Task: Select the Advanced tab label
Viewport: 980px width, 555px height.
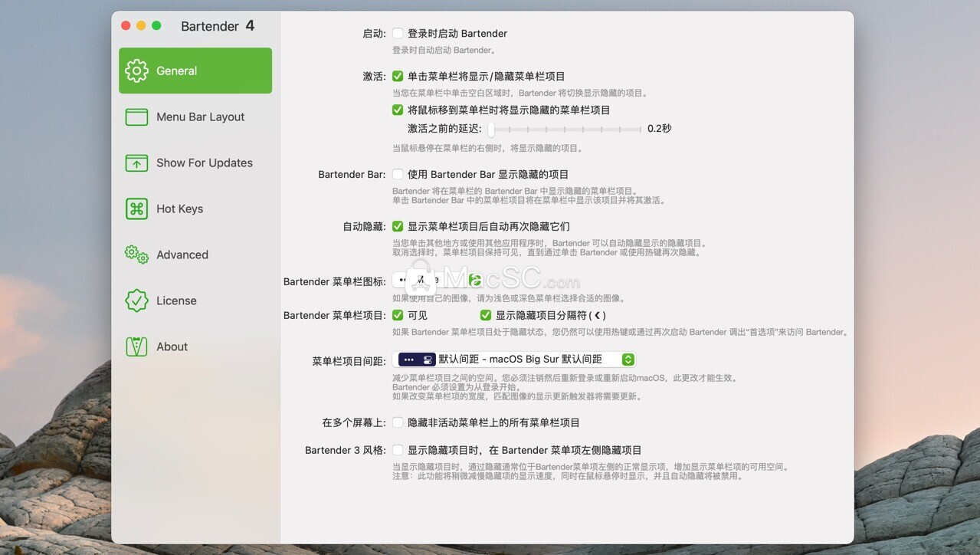Action: click(x=182, y=255)
